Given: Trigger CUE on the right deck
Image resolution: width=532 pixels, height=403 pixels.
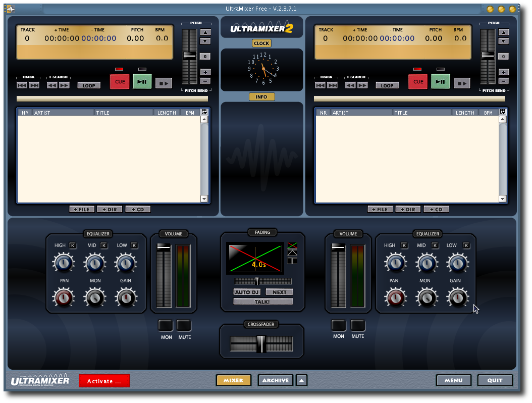Looking at the screenshot, I should 418,81.
